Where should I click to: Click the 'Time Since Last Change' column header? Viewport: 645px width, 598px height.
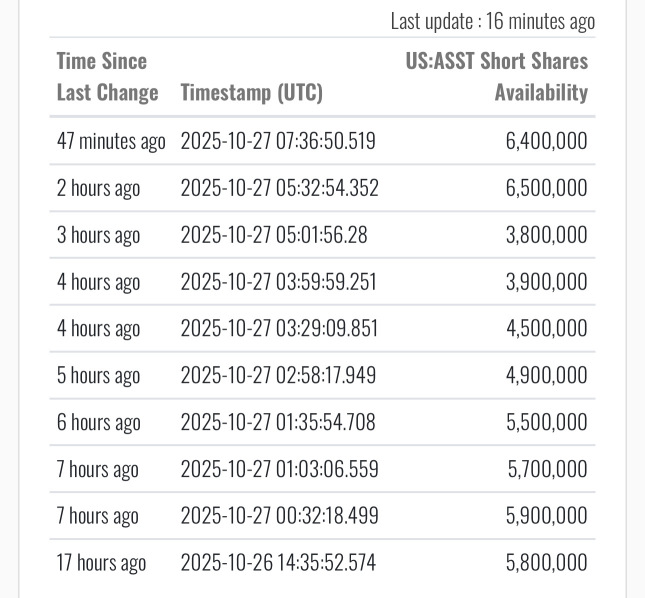point(107,77)
